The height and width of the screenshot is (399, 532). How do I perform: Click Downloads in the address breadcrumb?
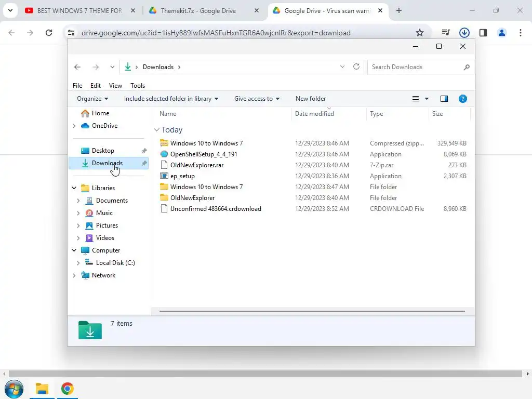(158, 67)
